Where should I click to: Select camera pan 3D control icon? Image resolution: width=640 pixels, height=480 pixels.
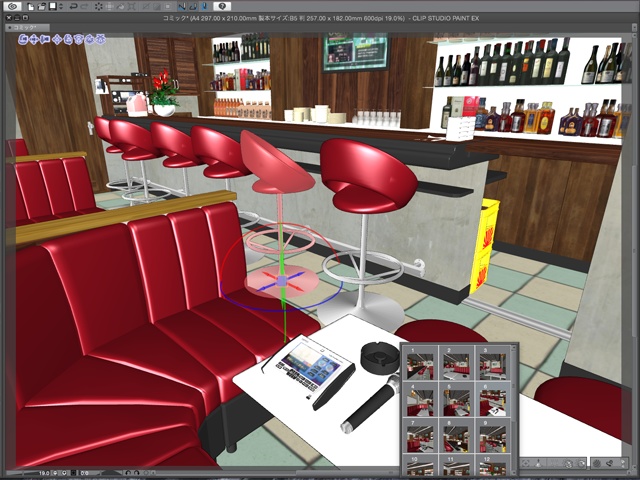pos(34,39)
